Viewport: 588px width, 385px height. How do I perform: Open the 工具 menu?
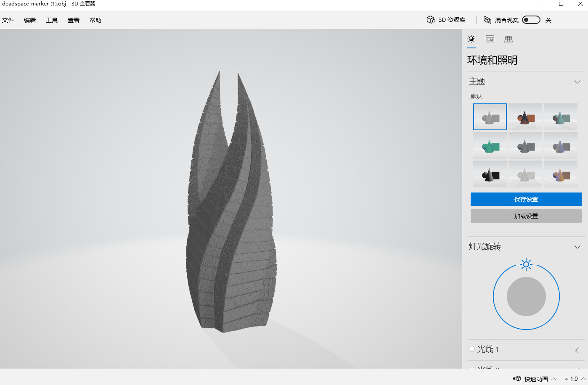[x=52, y=20]
